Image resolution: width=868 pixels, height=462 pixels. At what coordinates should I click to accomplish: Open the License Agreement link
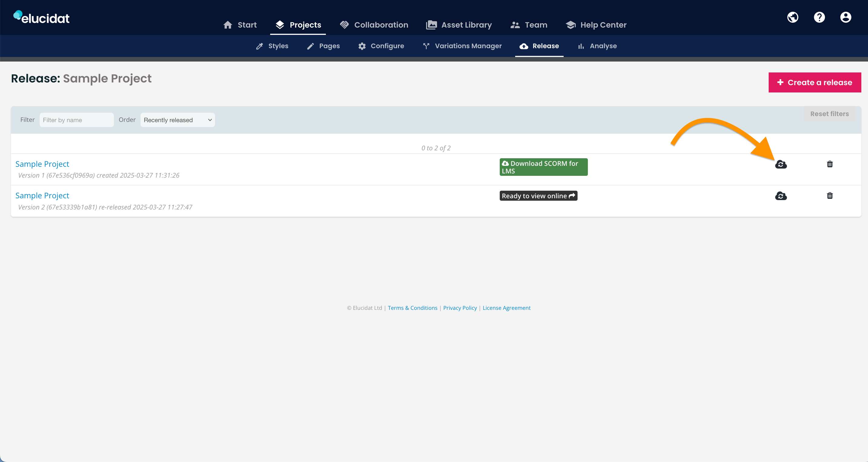click(506, 308)
